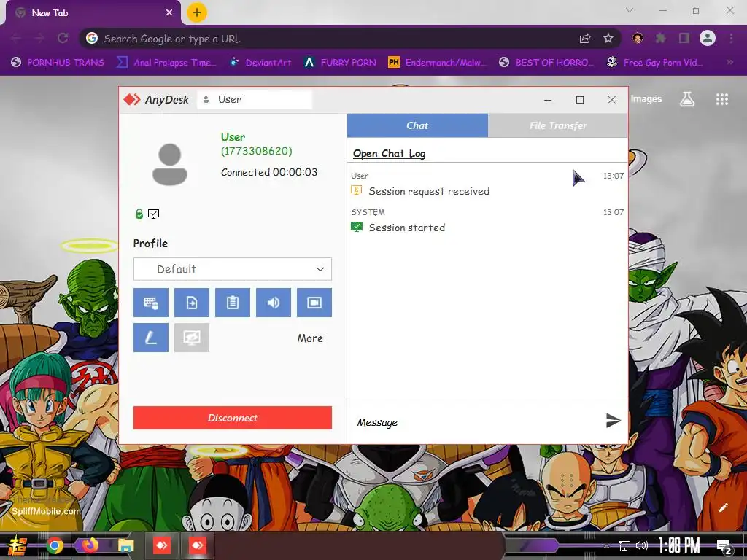This screenshot has width=747, height=560.
Task: Toggle draw on screen permission button
Action: [x=150, y=338]
